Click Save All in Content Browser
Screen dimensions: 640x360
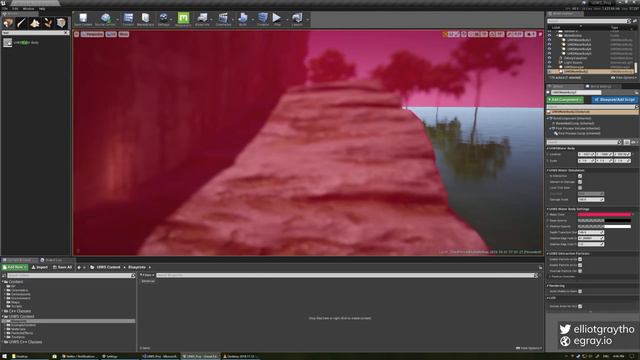click(62, 267)
